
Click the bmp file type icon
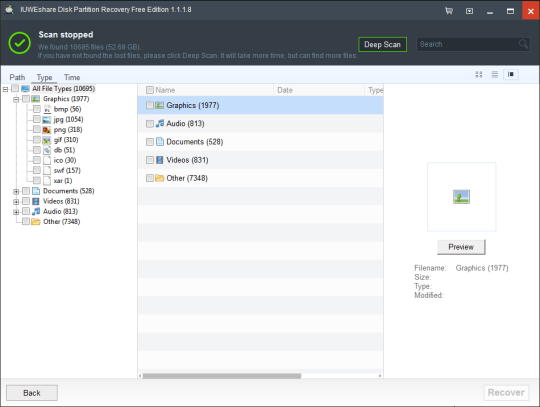point(47,109)
